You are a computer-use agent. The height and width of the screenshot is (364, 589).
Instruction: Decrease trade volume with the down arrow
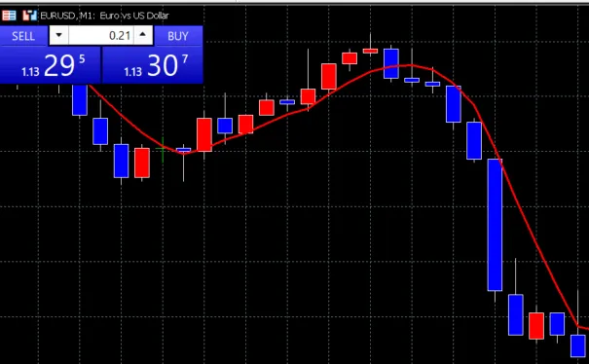[59, 36]
